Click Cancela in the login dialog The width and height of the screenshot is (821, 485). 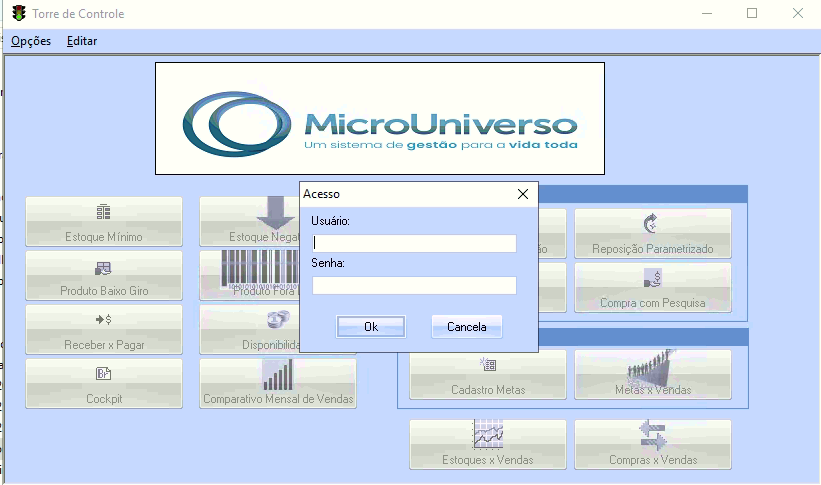click(466, 327)
